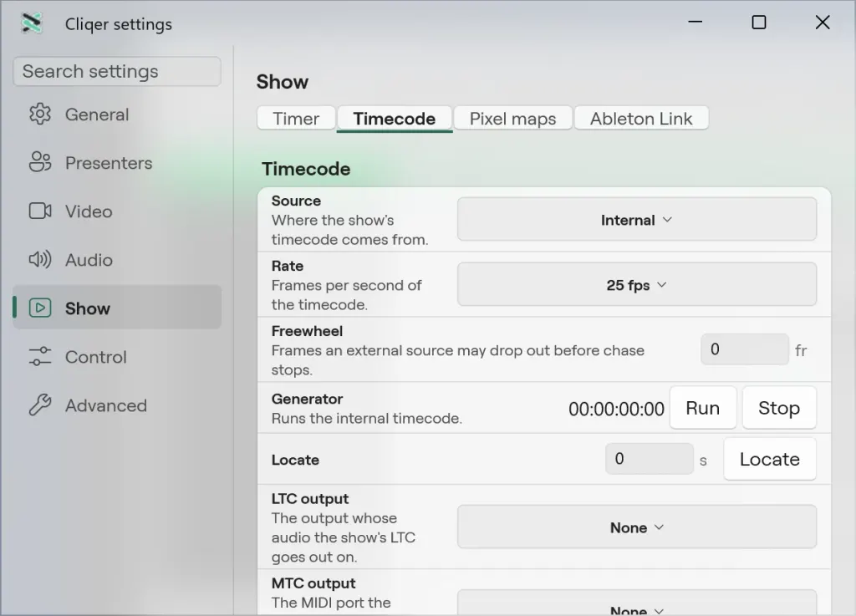Click the Advanced wrench icon
This screenshot has width=856, height=616.
click(x=40, y=405)
